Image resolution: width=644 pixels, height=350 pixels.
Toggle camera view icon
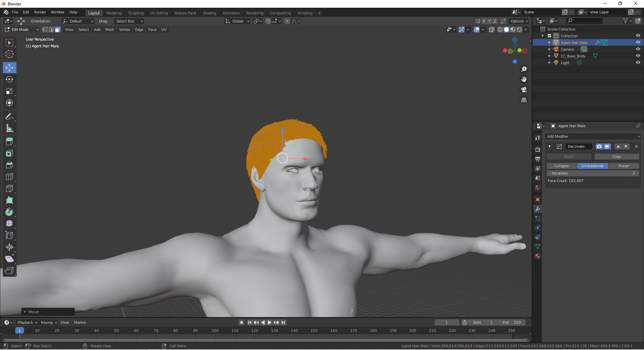pos(524,90)
